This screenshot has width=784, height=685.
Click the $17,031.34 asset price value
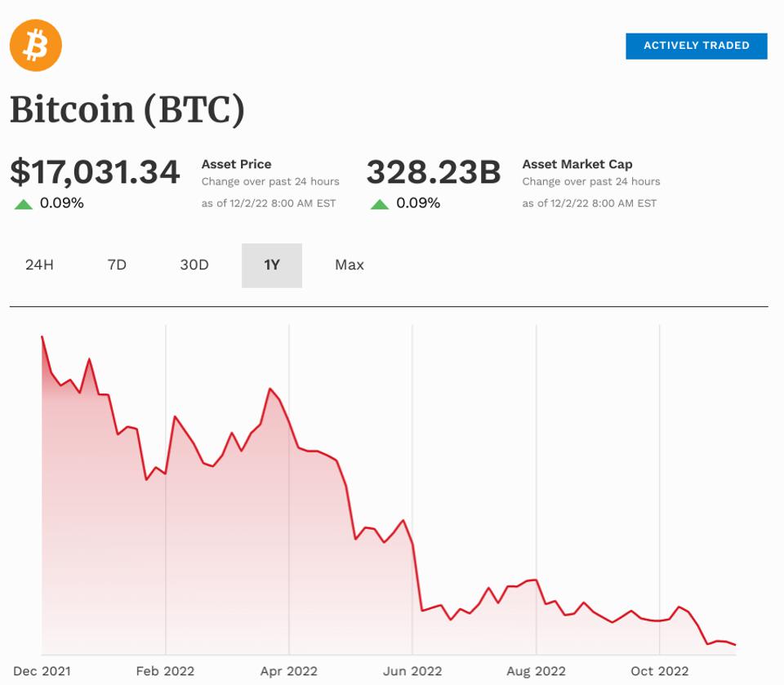coord(95,172)
